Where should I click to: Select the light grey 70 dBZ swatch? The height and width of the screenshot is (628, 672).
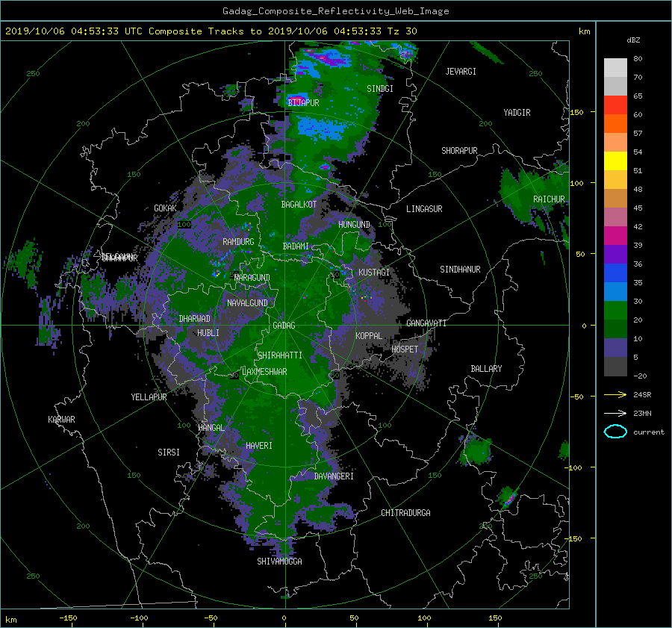615,67
